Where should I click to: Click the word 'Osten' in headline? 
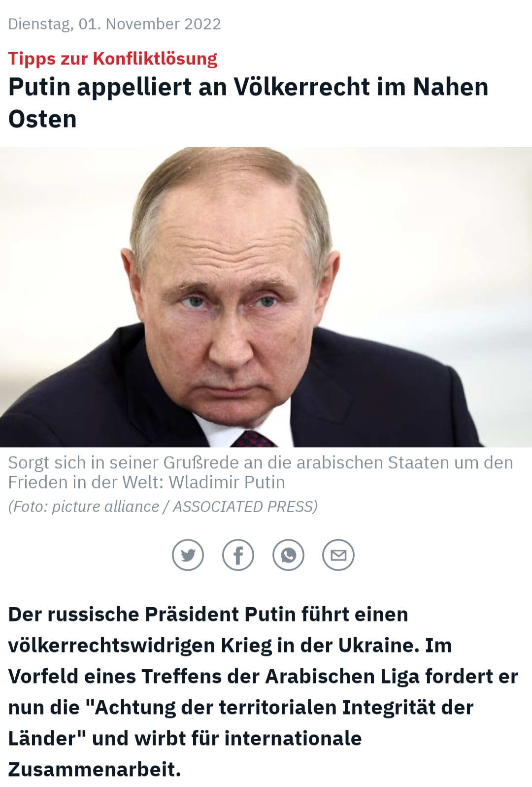42,119
